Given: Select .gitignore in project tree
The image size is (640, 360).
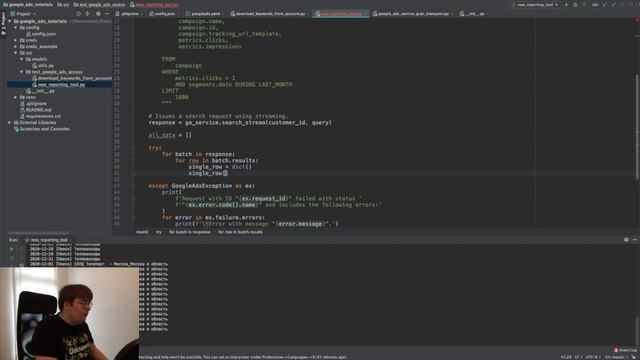Looking at the screenshot, I should 33,104.
